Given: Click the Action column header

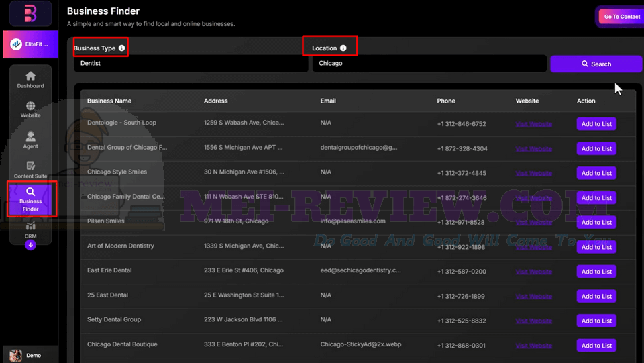Looking at the screenshot, I should (586, 101).
